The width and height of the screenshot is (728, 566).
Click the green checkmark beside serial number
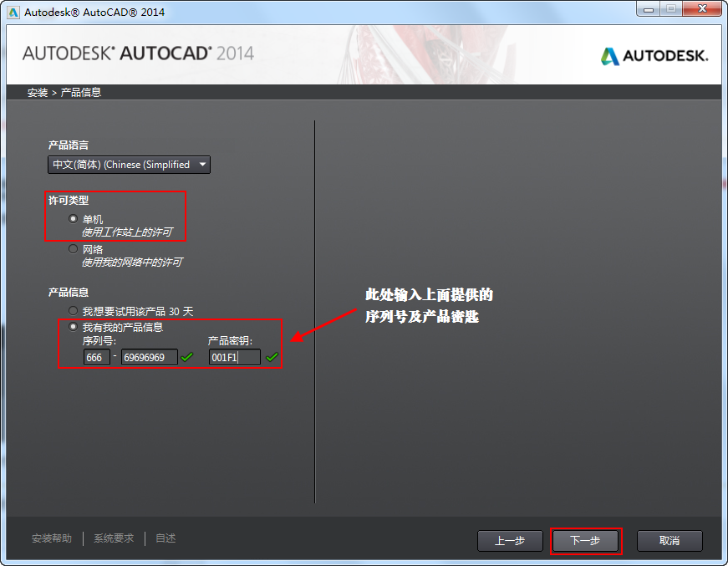click(187, 357)
